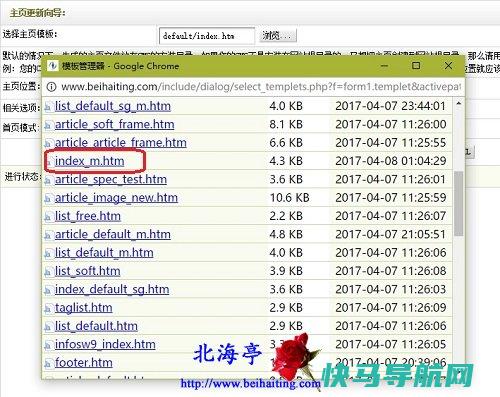Click file icon beside article_image_new.htm
Image resolution: width=500 pixels, height=397 pixels.
tap(48, 199)
